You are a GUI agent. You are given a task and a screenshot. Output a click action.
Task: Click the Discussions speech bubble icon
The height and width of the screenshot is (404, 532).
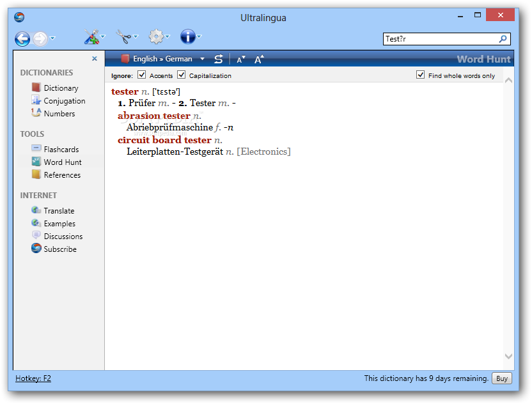[x=36, y=235]
